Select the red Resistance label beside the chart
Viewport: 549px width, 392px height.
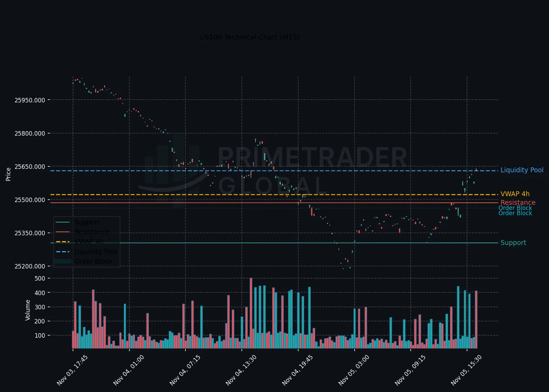(518, 202)
